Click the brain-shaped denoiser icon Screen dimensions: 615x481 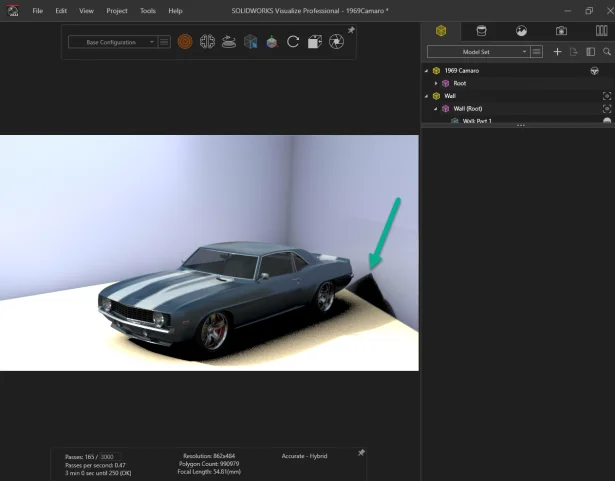click(x=207, y=42)
